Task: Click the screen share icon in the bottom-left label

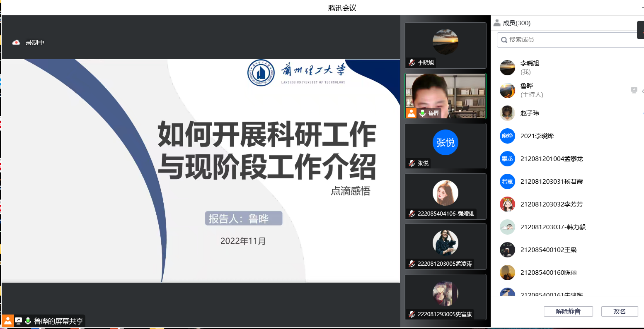Action: tap(19, 321)
